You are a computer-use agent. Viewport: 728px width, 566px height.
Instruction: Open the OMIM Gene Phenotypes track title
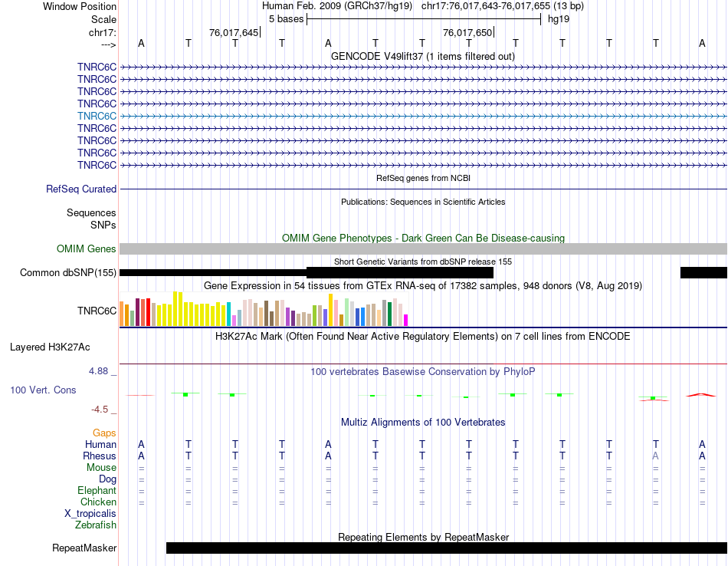tap(423, 238)
